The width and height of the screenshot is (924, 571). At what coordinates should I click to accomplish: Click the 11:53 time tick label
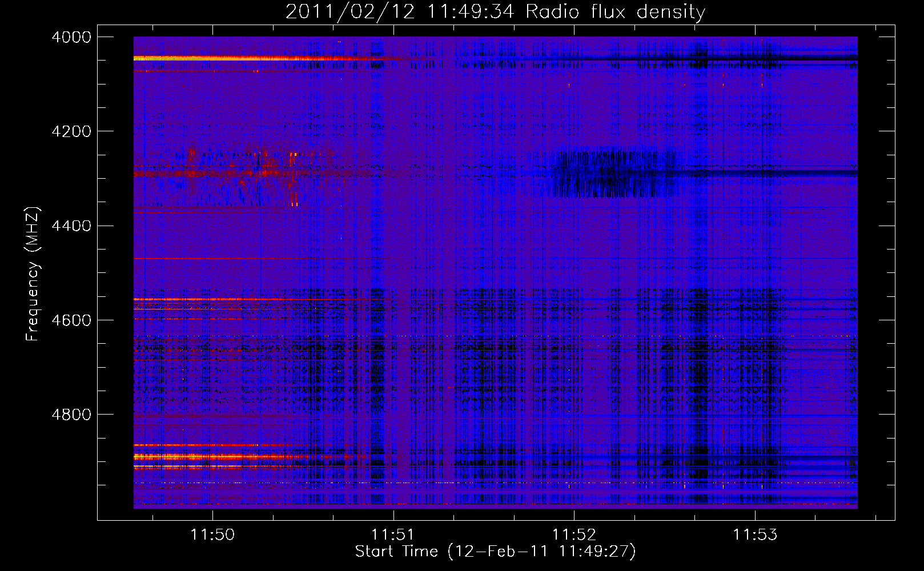point(755,534)
